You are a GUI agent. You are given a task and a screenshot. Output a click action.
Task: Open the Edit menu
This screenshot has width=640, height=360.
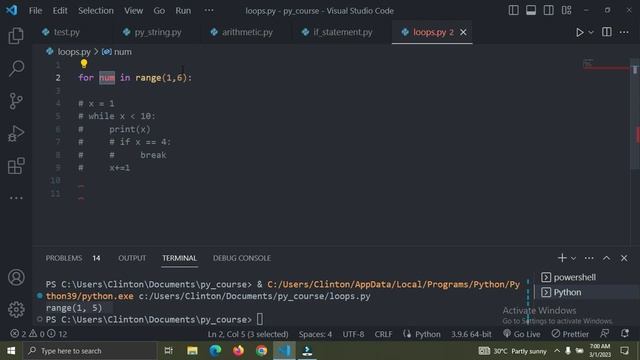point(60,11)
